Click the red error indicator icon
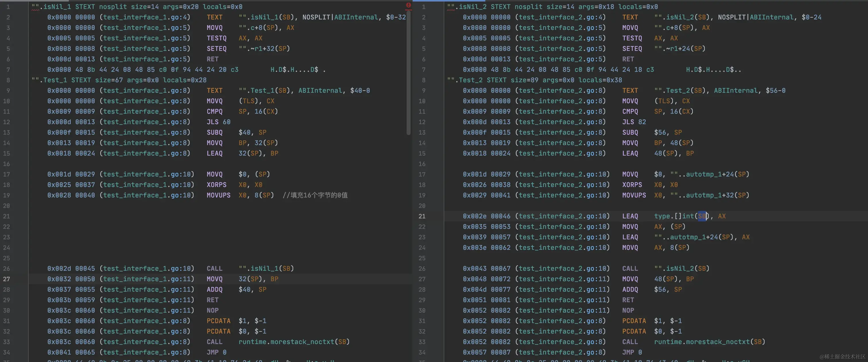The width and height of the screenshot is (868, 362). (x=408, y=5)
